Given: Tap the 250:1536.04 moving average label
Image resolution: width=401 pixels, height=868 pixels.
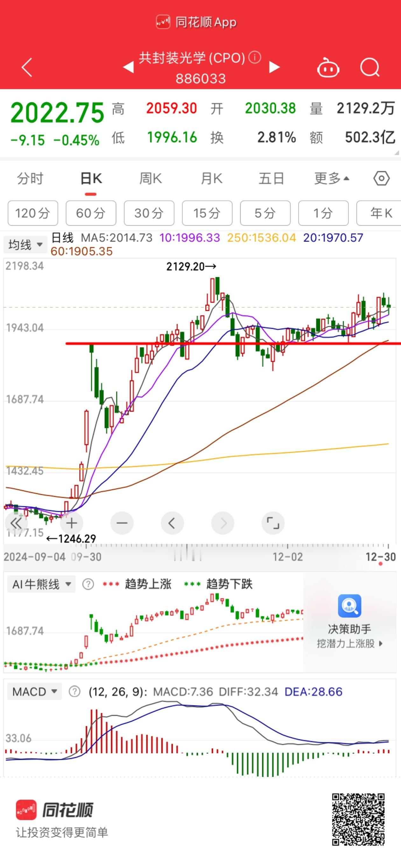Looking at the screenshot, I should 262,238.
